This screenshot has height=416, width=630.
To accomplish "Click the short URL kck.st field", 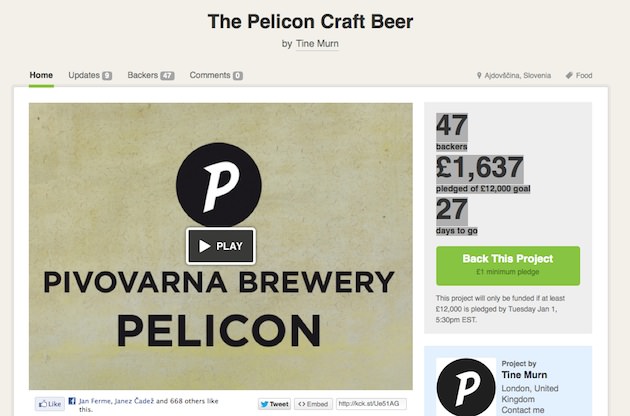I will point(369,404).
